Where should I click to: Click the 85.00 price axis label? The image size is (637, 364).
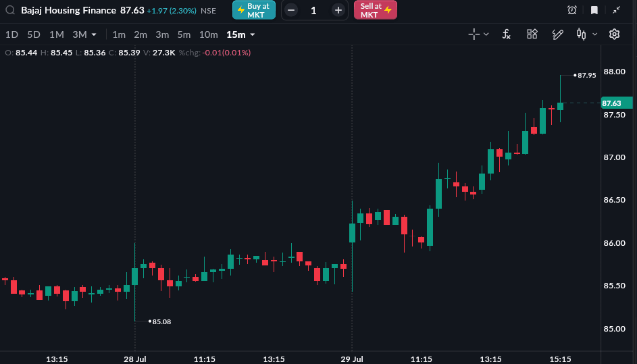614,329
